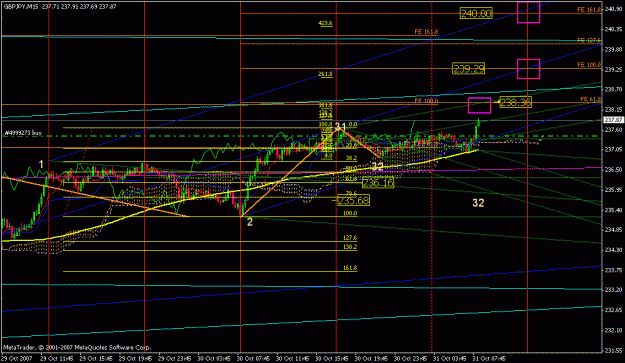Click the 30 Oct 19:45 time label
625x363 pixels.
[371, 358]
